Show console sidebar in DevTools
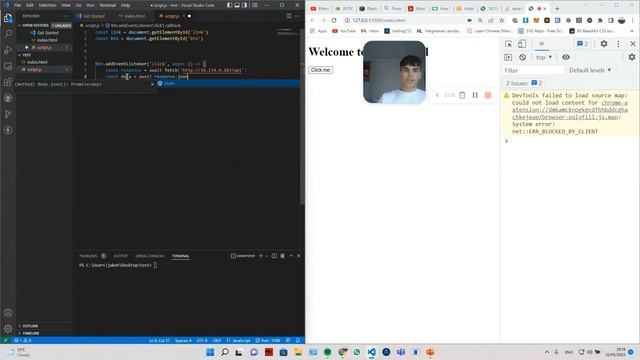640x360 pixels. 508,58
